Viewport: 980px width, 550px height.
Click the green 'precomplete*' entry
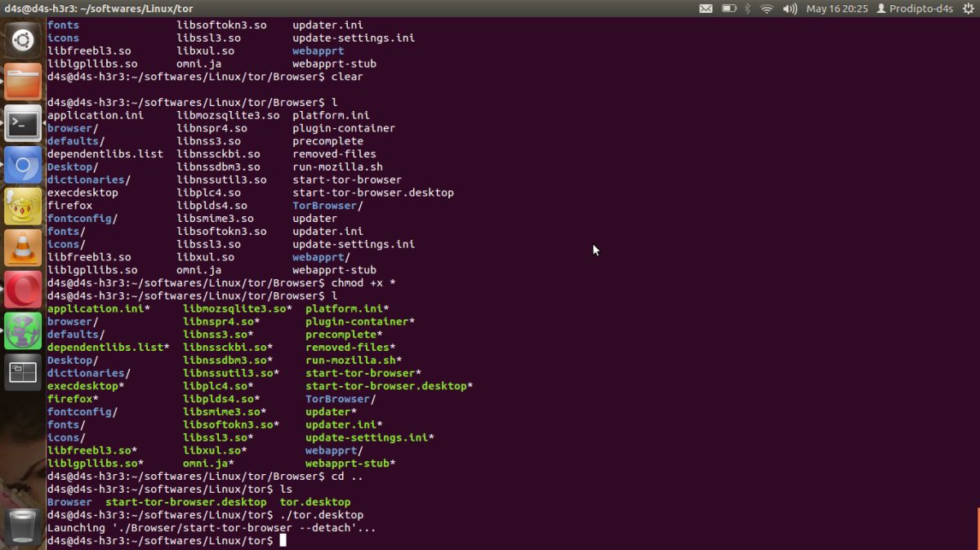coord(344,335)
